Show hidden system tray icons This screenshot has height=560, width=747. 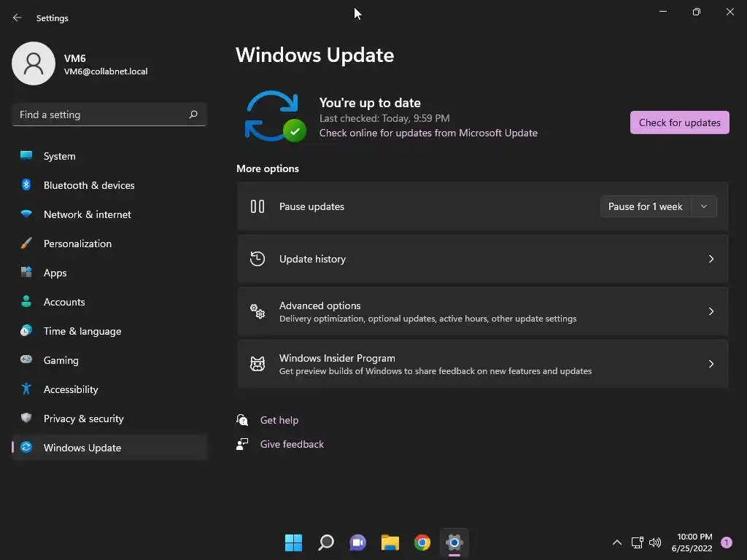coord(616,542)
